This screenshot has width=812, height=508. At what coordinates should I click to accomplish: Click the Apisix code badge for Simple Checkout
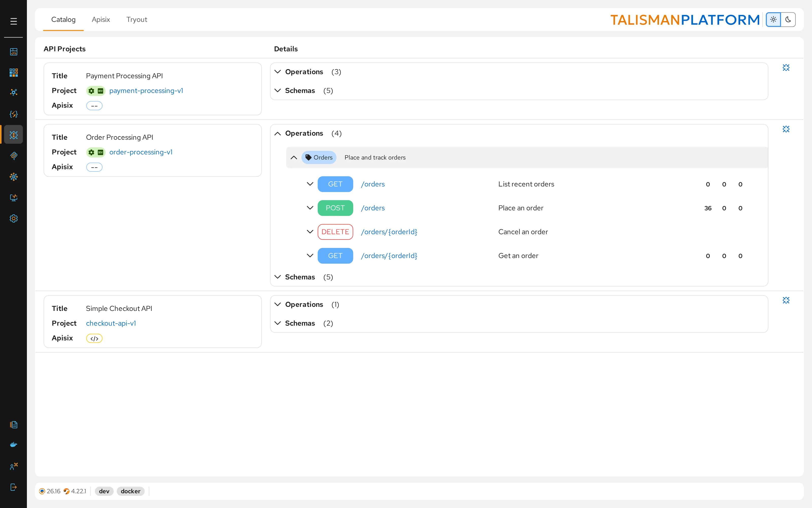[x=94, y=338]
